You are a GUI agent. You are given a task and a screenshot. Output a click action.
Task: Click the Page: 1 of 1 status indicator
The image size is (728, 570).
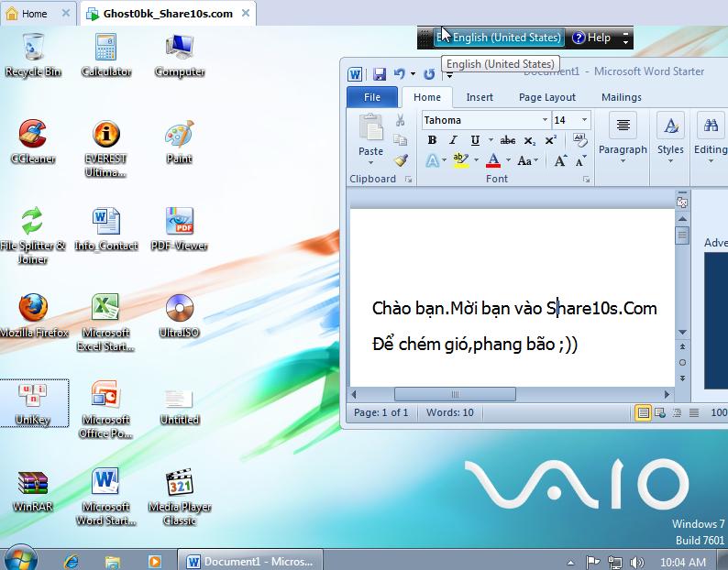381,412
